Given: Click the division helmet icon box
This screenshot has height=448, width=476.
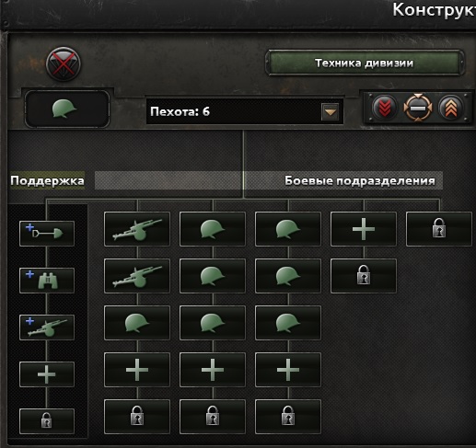Looking at the screenshot, I should coord(67,109).
